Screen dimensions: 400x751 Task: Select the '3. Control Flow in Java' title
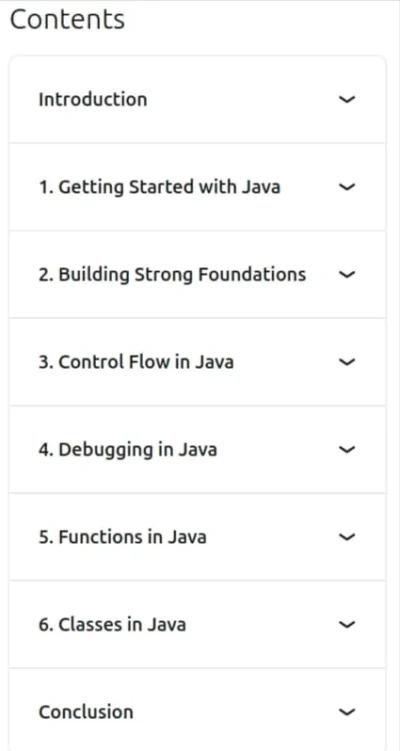[136, 362]
